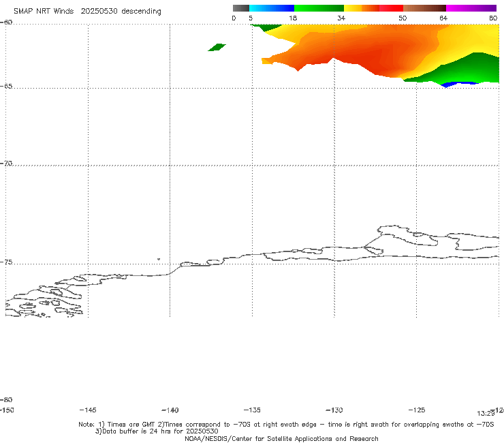Screen dimensions: 504x443
Task: Click the data buffer 24 hrs note
Action: pyautogui.click(x=157, y=431)
